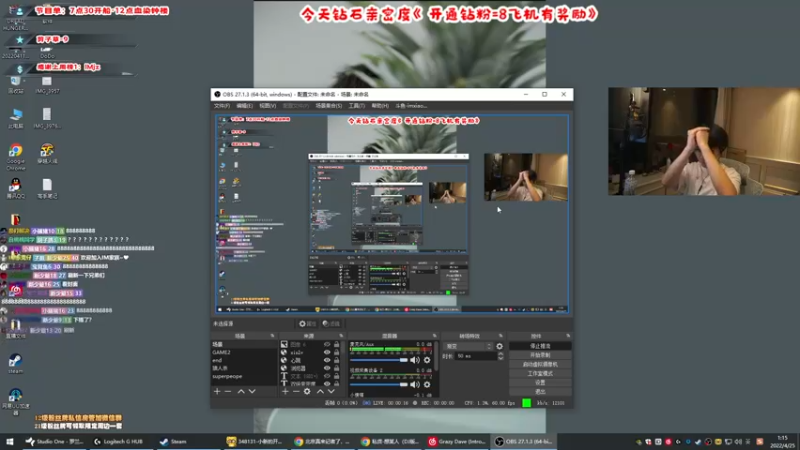Open the Windows Start button
Viewport: 800px width, 450px height.
pyautogui.click(x=10, y=441)
